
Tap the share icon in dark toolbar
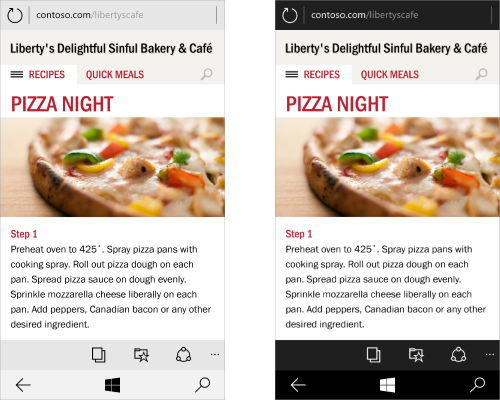459,355
